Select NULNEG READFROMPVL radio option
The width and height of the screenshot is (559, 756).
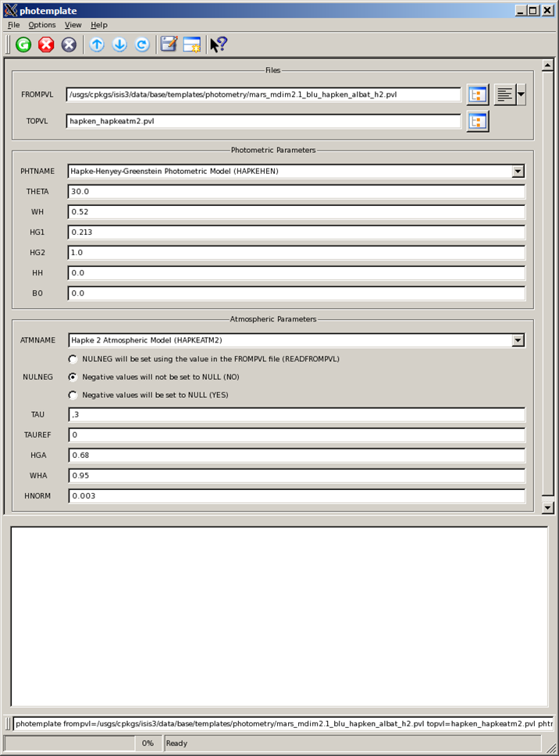73,359
